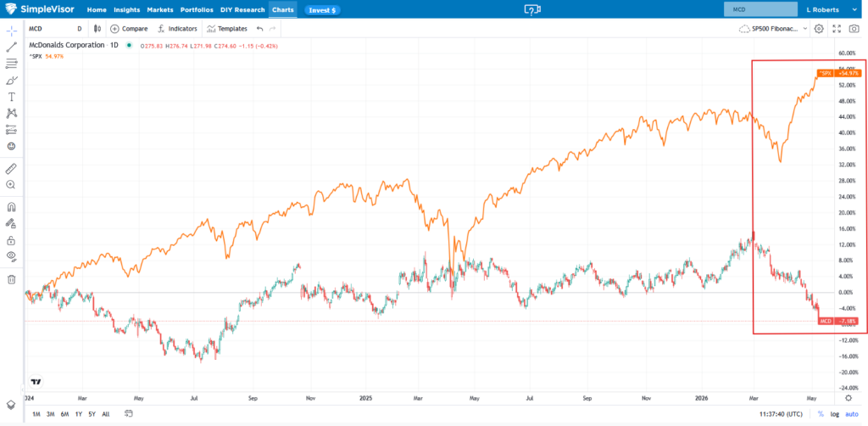Toggle log scale
This screenshot has height=426, width=868.
coord(834,414)
